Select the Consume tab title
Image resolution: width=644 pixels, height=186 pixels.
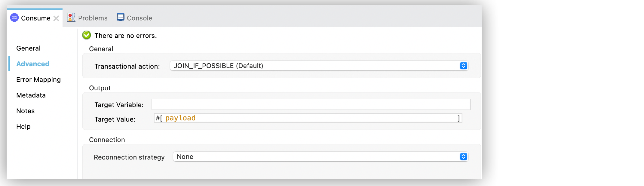35,18
